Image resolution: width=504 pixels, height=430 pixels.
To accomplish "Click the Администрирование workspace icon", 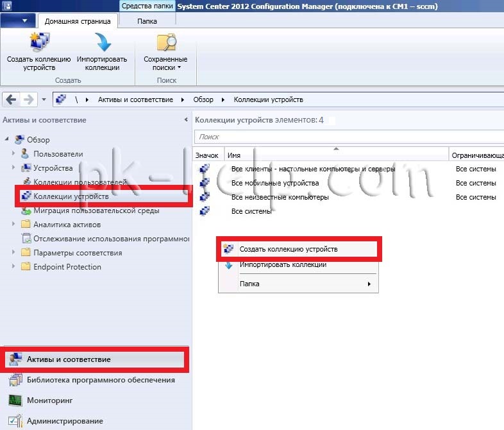I will [15, 420].
